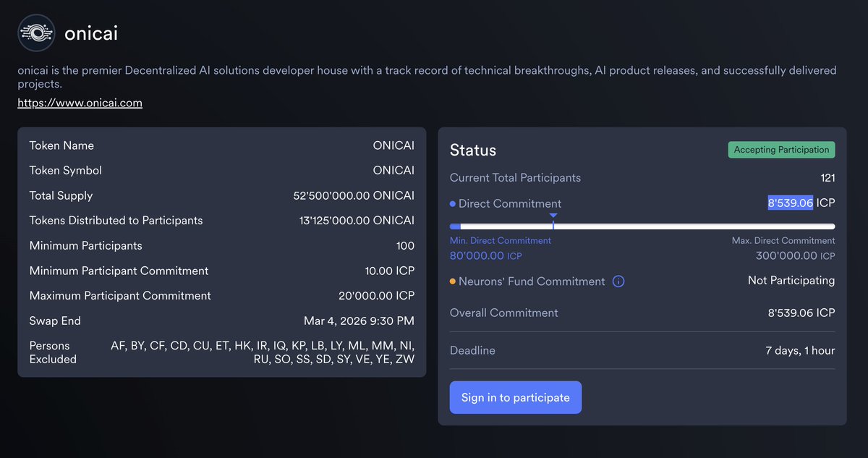Open the Neurons' Fund Commitment info icon
868x458 pixels.
[x=618, y=281]
